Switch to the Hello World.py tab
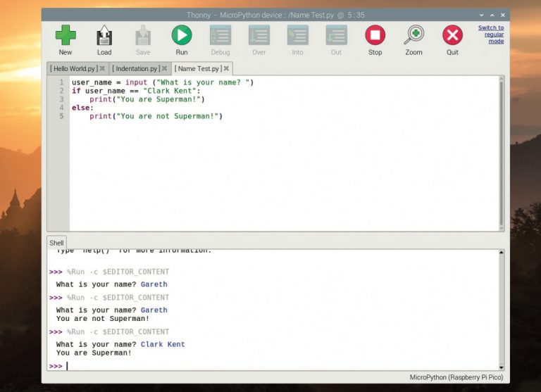Screen dimensions: 541x392 [73, 68]
